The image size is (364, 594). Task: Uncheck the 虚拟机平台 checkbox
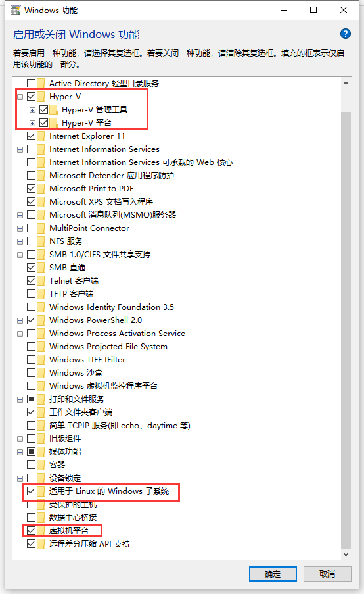pyautogui.click(x=31, y=530)
